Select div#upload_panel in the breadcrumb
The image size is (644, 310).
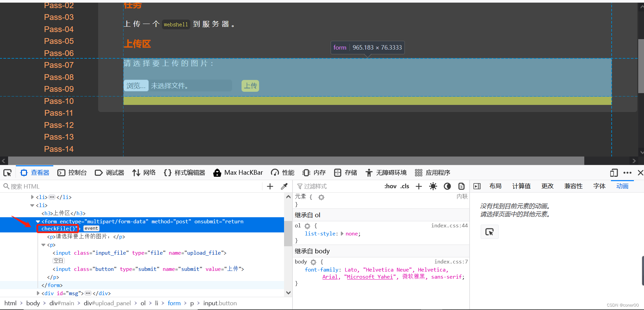pos(107,303)
